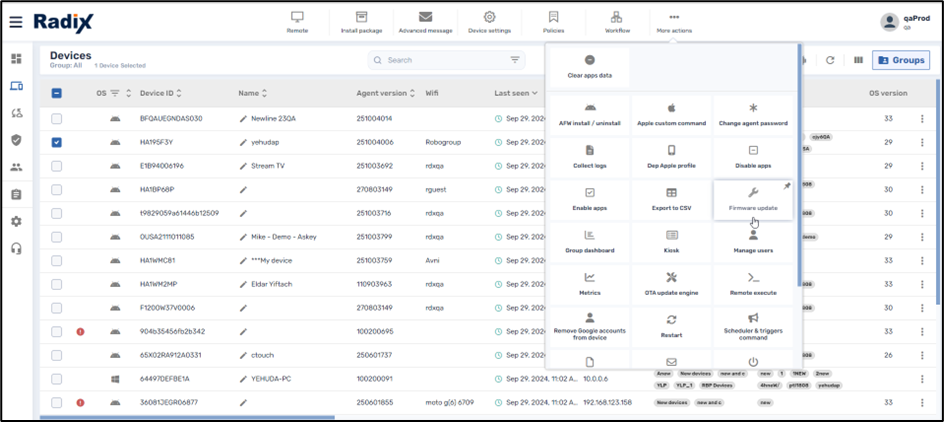
Task: Refresh the devices list
Action: pos(830,60)
